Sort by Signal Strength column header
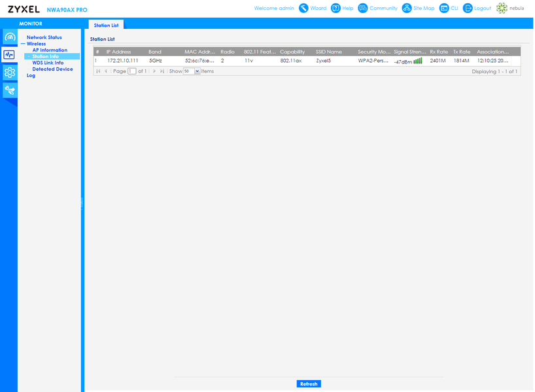Viewport: 535px width, 392px height. (410, 52)
